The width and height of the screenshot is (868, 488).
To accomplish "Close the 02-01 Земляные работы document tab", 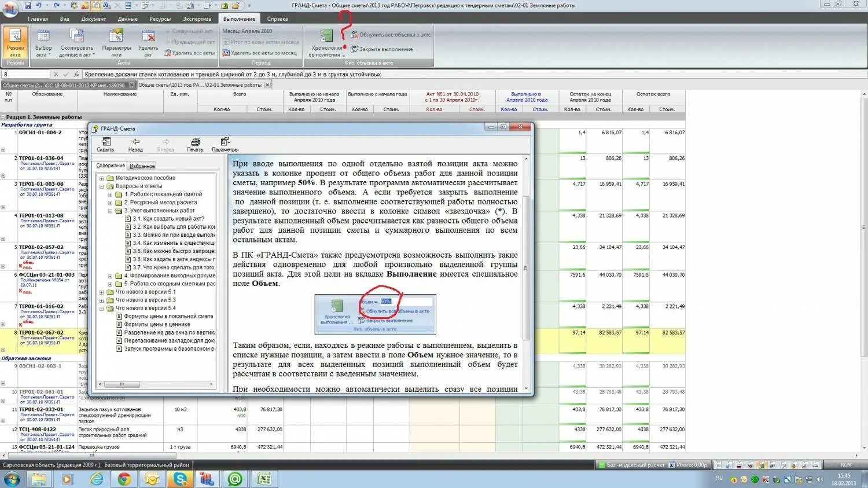I will coord(267,85).
